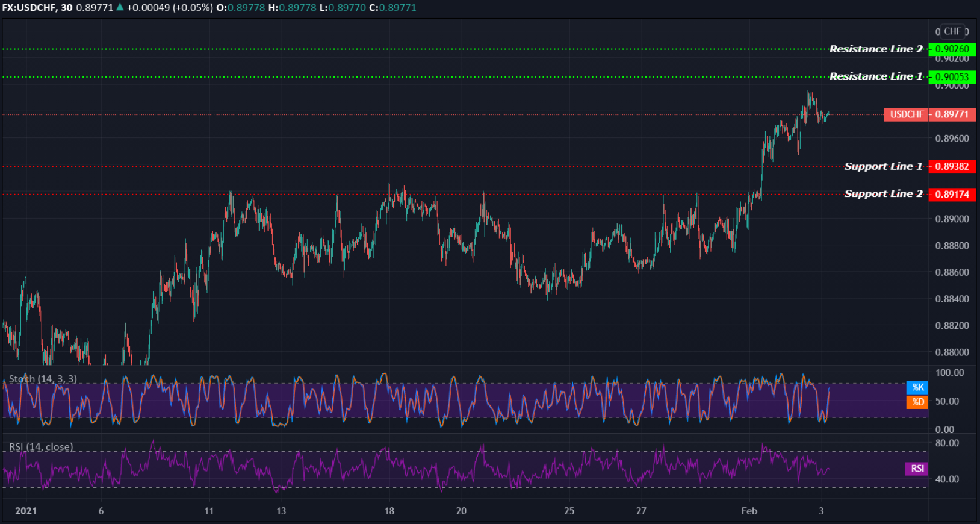This screenshot has height=524, width=980.
Task: Click the O:0.89778 open value in header
Action: (241, 8)
